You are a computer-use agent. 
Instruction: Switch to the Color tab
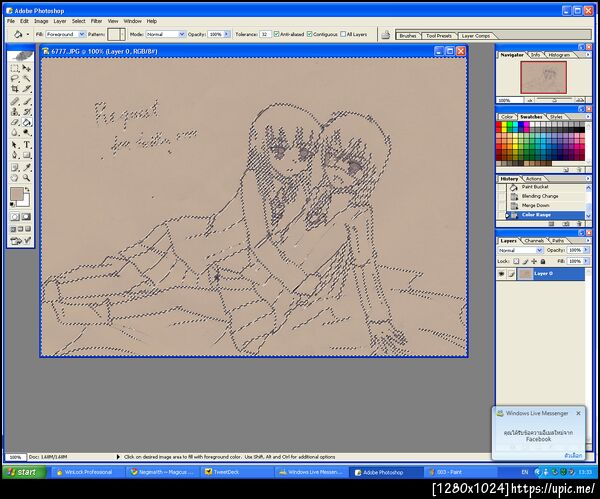[x=507, y=117]
